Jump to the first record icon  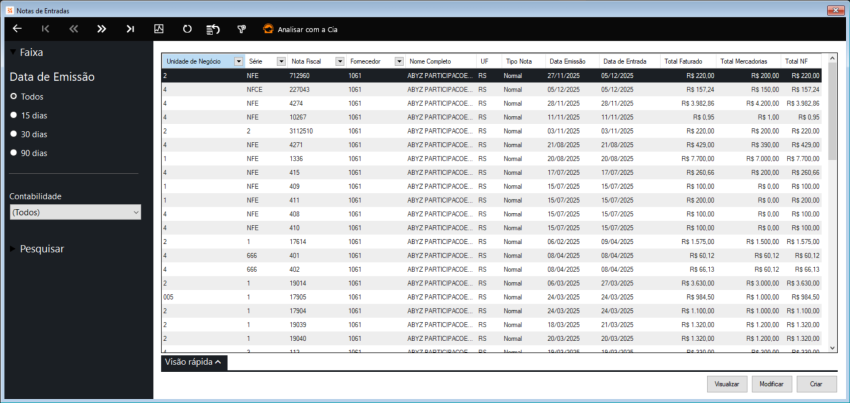(x=46, y=29)
